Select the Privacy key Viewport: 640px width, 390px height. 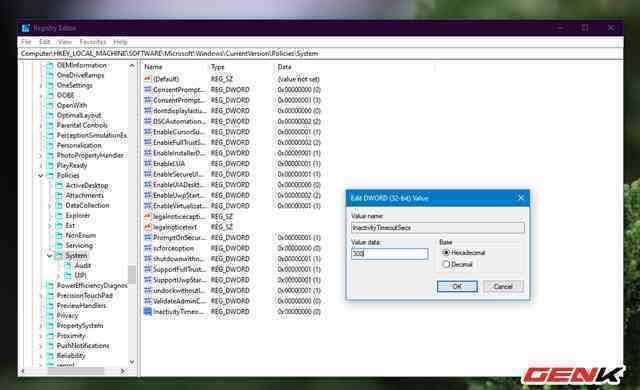point(67,315)
